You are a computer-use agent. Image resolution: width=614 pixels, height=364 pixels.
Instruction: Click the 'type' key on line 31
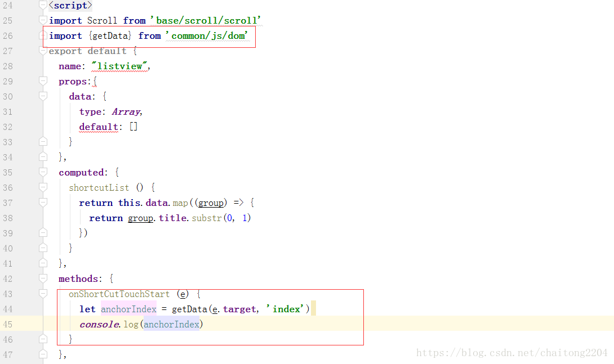pos(90,112)
